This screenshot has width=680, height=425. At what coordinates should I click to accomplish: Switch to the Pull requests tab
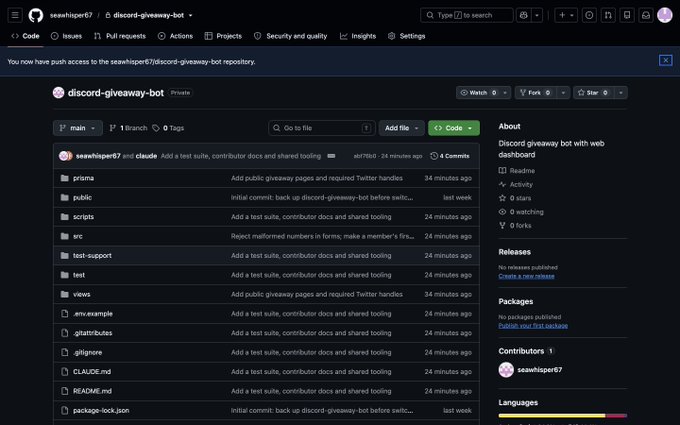coord(120,36)
